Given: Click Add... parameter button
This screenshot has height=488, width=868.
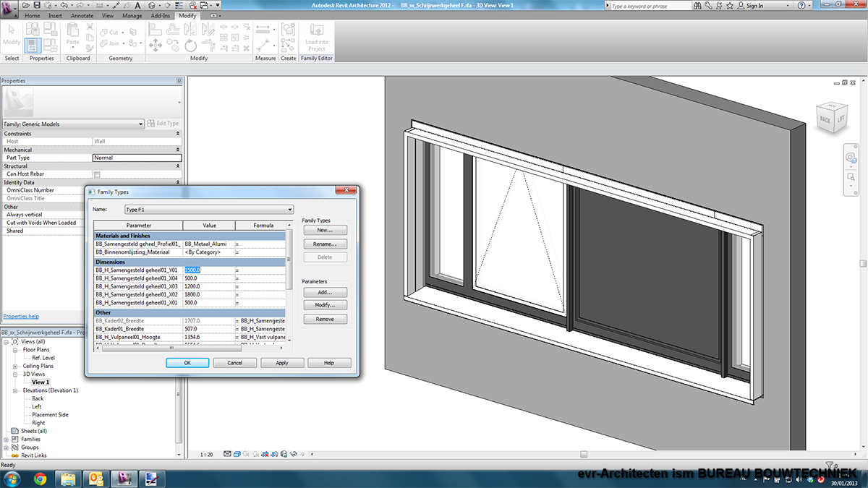Looking at the screenshot, I should tap(325, 293).
